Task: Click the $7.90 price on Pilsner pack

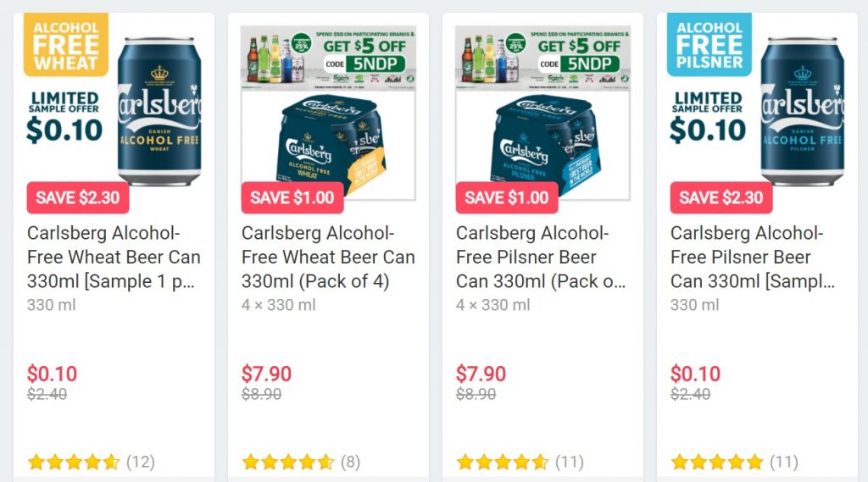Action: coord(481,374)
